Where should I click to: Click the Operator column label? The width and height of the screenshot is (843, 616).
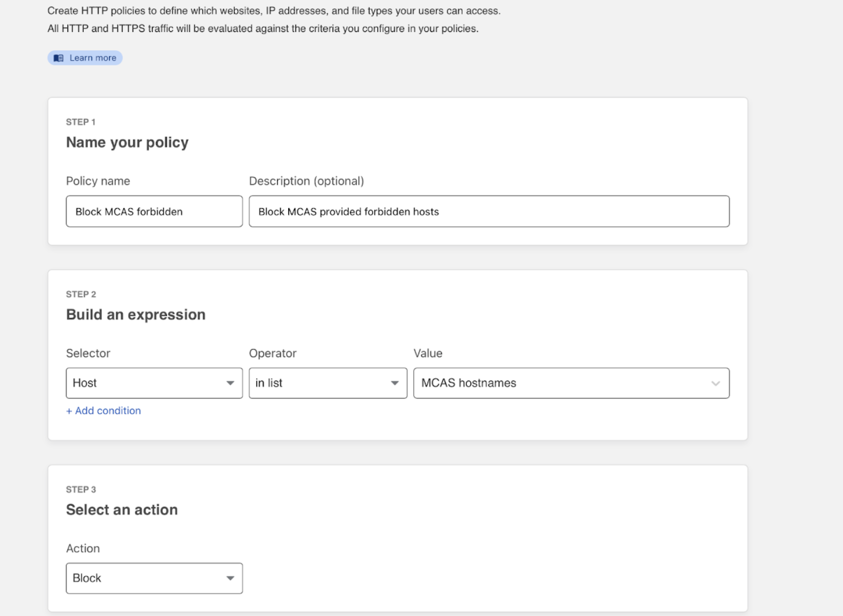click(273, 353)
